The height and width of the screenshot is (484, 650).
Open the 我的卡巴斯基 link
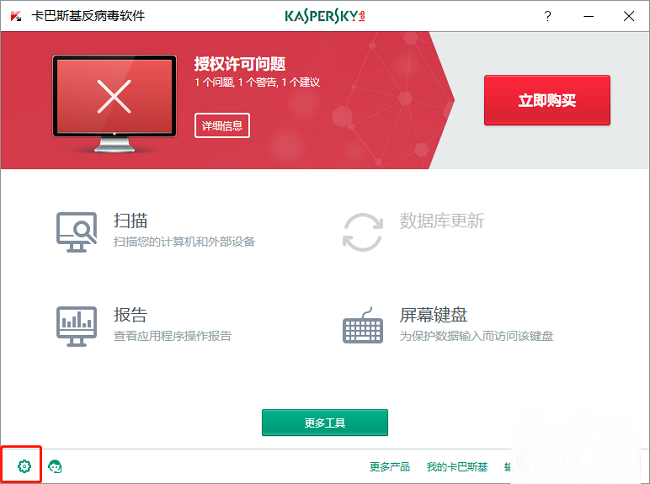(x=457, y=467)
